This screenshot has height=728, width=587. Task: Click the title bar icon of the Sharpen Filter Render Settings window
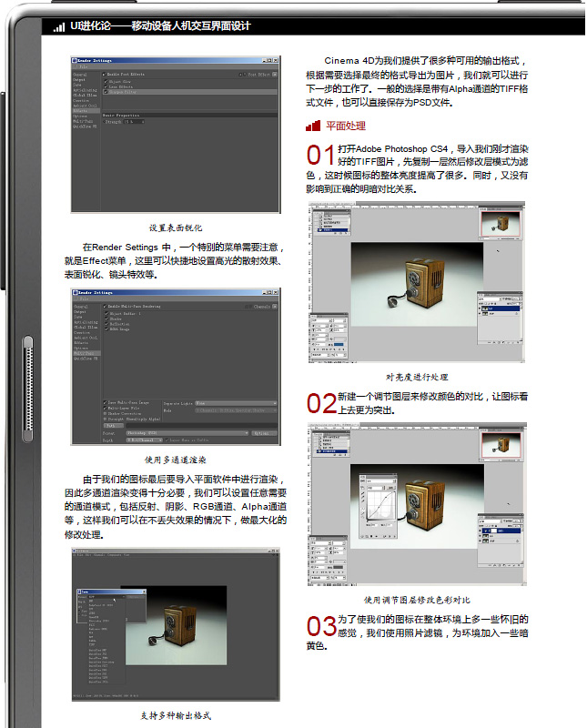tap(75, 61)
